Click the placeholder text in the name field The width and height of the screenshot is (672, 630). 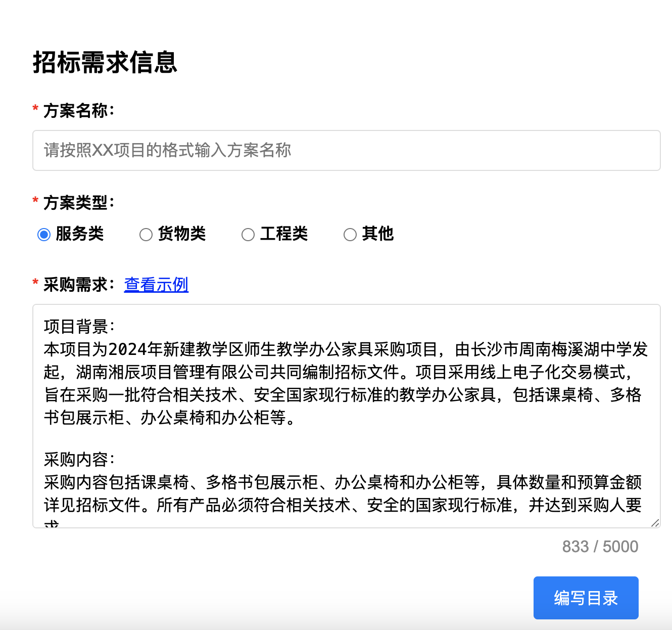click(167, 150)
